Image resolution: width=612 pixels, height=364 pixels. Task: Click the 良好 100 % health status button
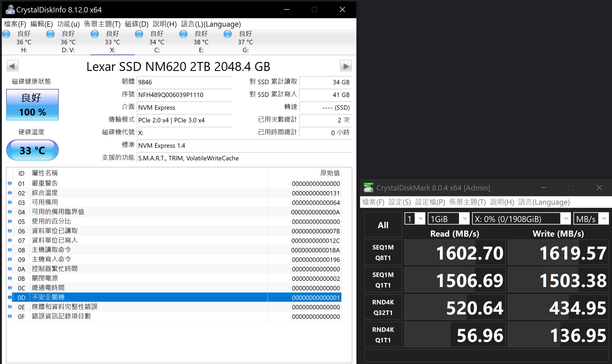click(x=32, y=105)
